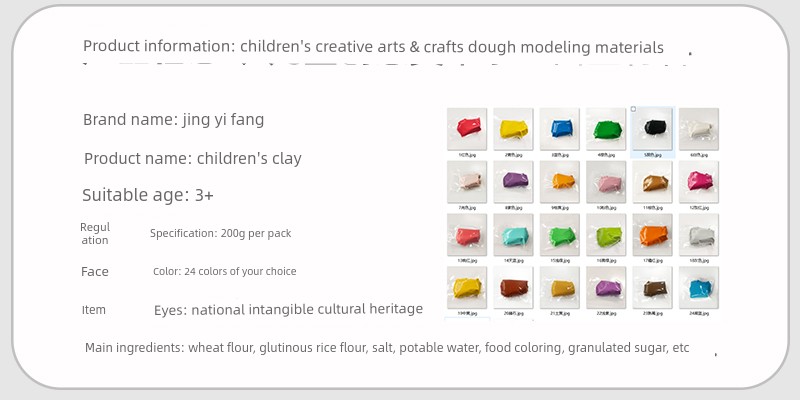800x400 pixels.
Task: Select the sky blue clay in the bottom row
Action: 699,288
